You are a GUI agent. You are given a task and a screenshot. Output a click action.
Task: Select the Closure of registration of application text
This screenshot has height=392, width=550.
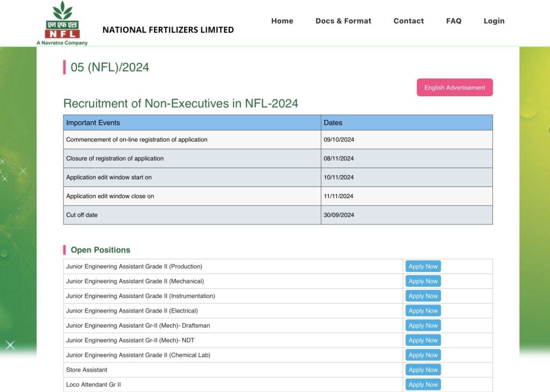(x=115, y=158)
